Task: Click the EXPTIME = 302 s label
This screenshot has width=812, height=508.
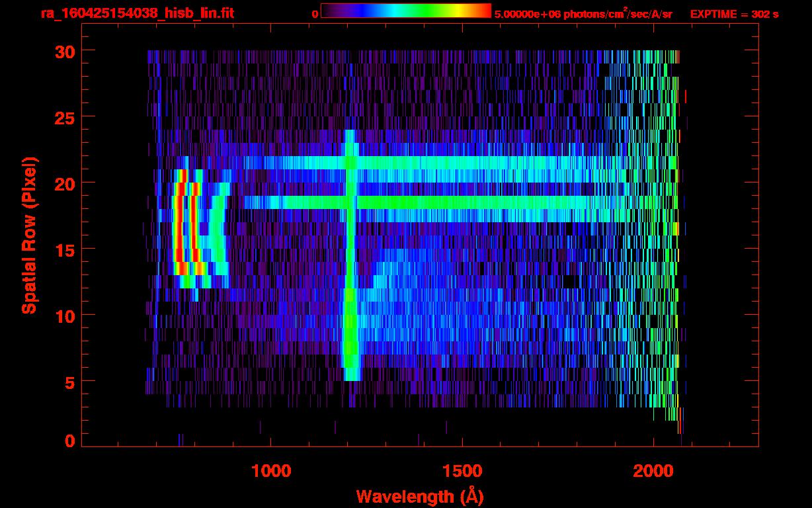Action: pos(734,14)
